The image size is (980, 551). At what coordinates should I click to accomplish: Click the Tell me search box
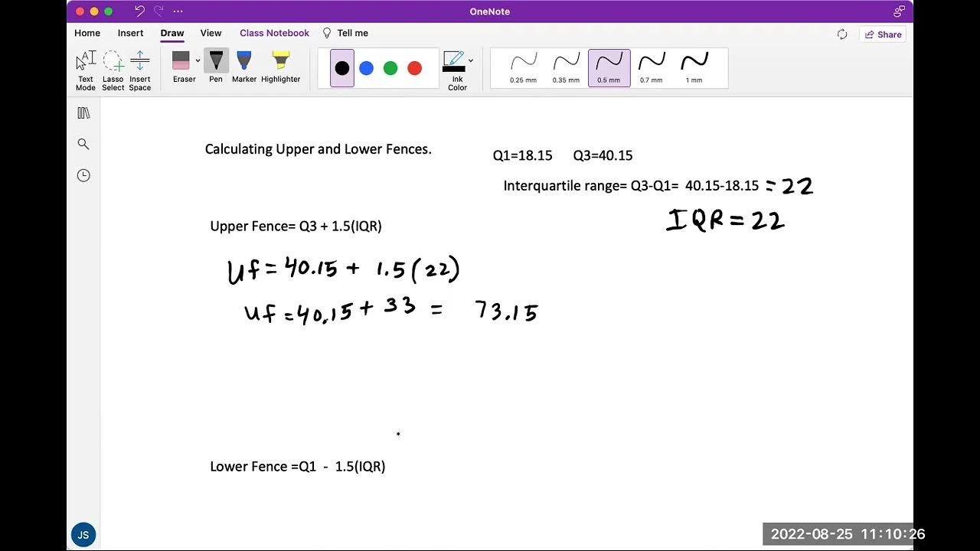(x=345, y=33)
